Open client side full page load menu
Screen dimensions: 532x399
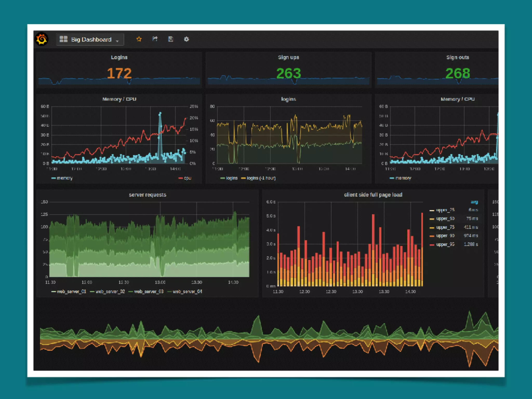click(373, 195)
